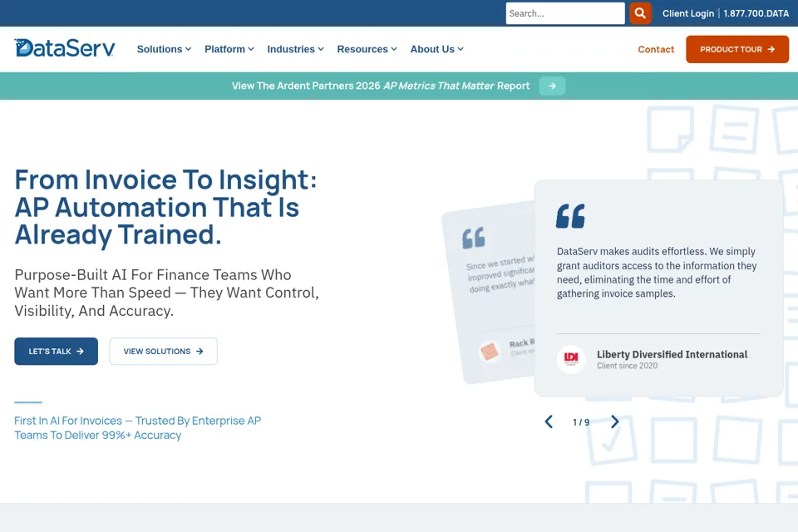Click the 1 / 9 slide counter
Screen dimensions: 798x532
[581, 422]
